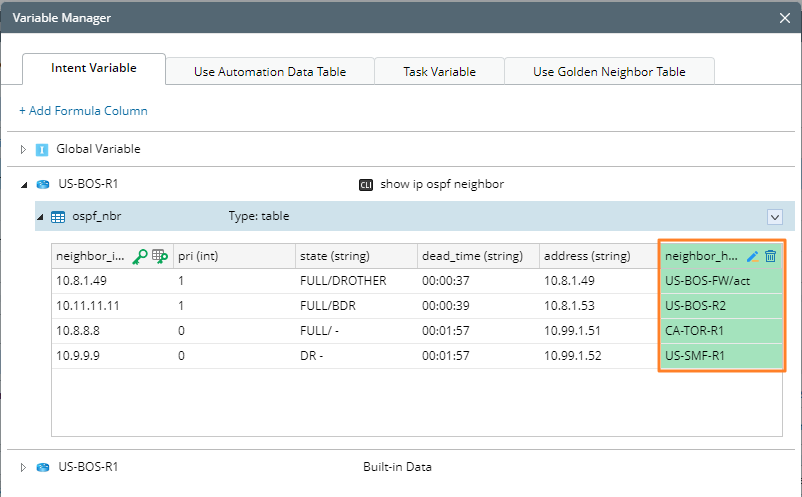The width and height of the screenshot is (802, 497).
Task: Expand the US-BOS-R1 Built-in Data node
Action: click(x=24, y=466)
